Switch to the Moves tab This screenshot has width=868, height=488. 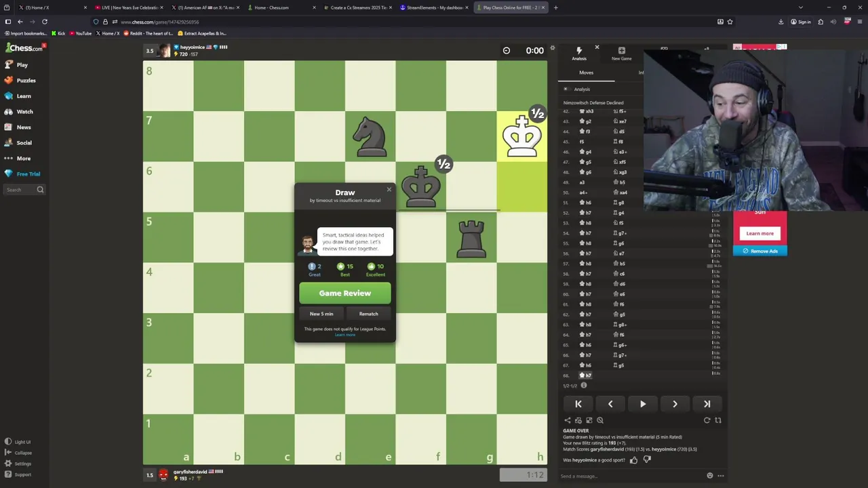pyautogui.click(x=586, y=73)
